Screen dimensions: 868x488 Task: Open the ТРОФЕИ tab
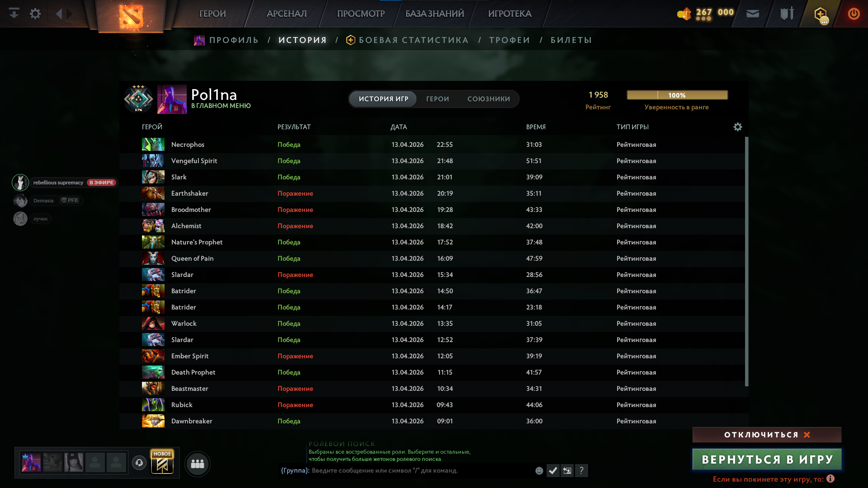pyautogui.click(x=509, y=40)
